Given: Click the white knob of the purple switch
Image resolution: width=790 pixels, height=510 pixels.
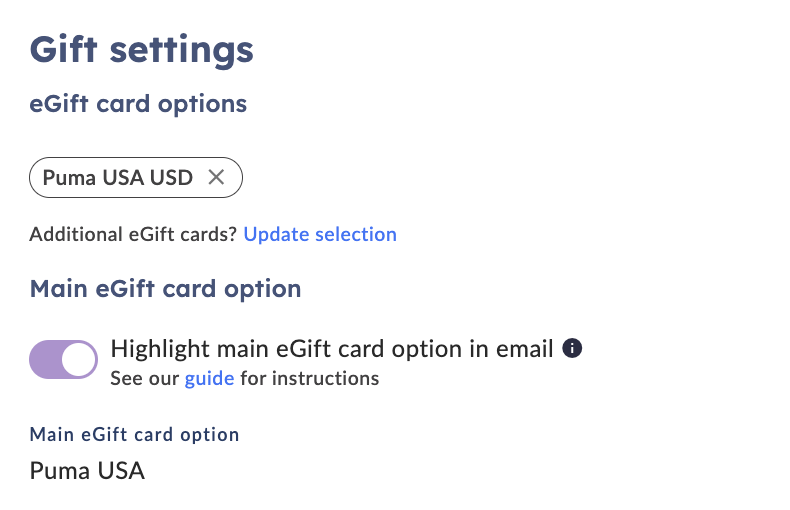Looking at the screenshot, I should 79,359.
